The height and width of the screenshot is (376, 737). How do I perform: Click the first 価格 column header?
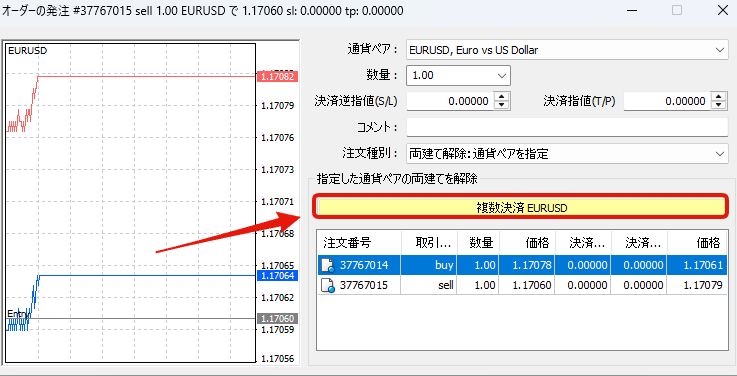point(528,243)
